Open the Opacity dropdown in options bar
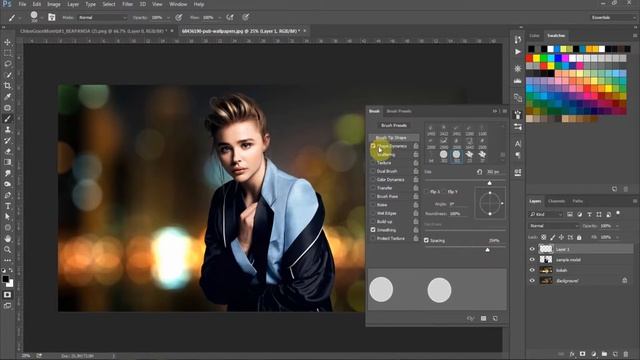The height and width of the screenshot is (360, 640). tap(168, 18)
